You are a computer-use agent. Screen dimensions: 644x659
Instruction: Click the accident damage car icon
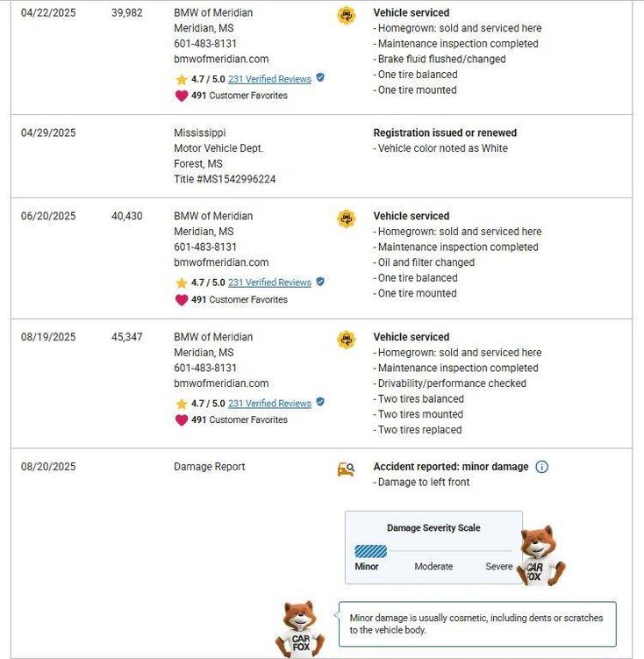(347, 469)
